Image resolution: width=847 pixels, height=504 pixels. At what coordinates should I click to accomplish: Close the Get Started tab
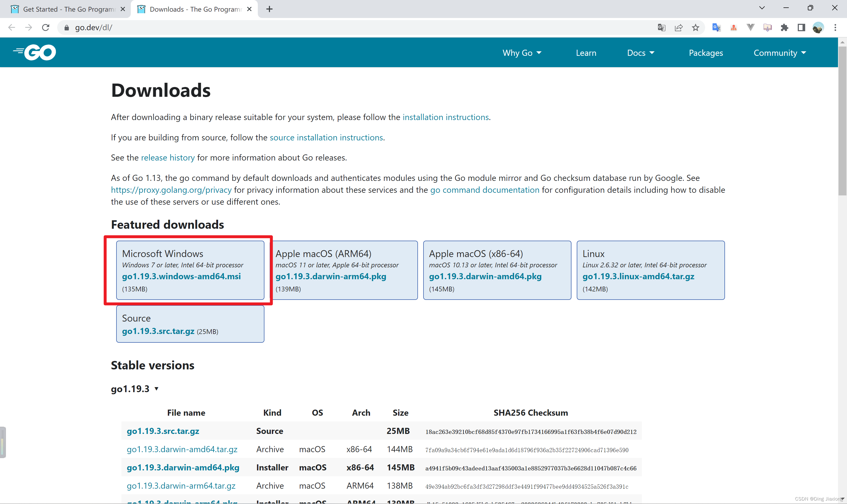pyautogui.click(x=123, y=9)
